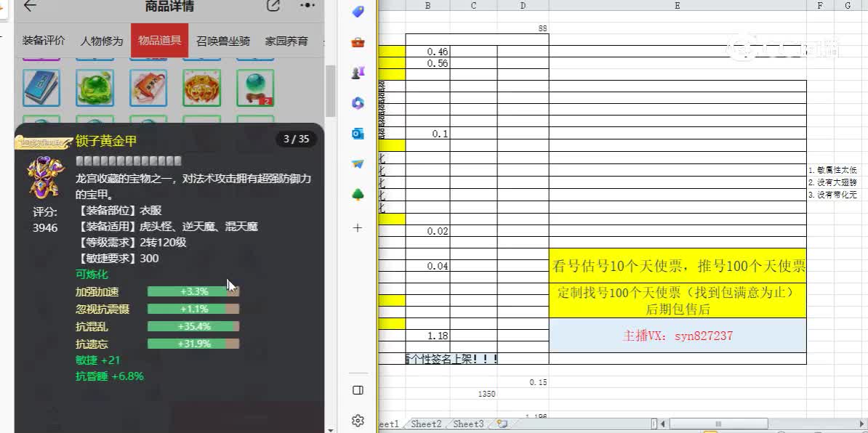Select the games (chess pieces) sidebar icon
This screenshot has height=433, width=868.
coord(358,73)
